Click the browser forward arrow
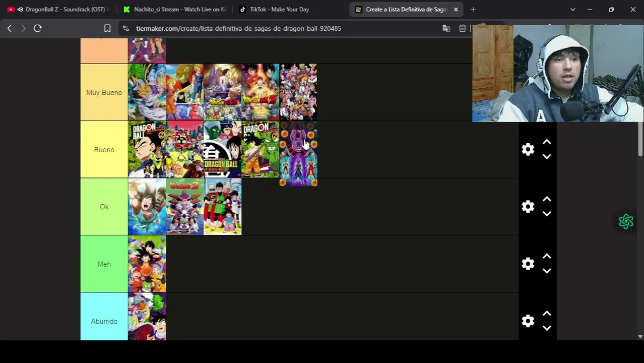Screen dimensions: 644x363 tap(23, 28)
